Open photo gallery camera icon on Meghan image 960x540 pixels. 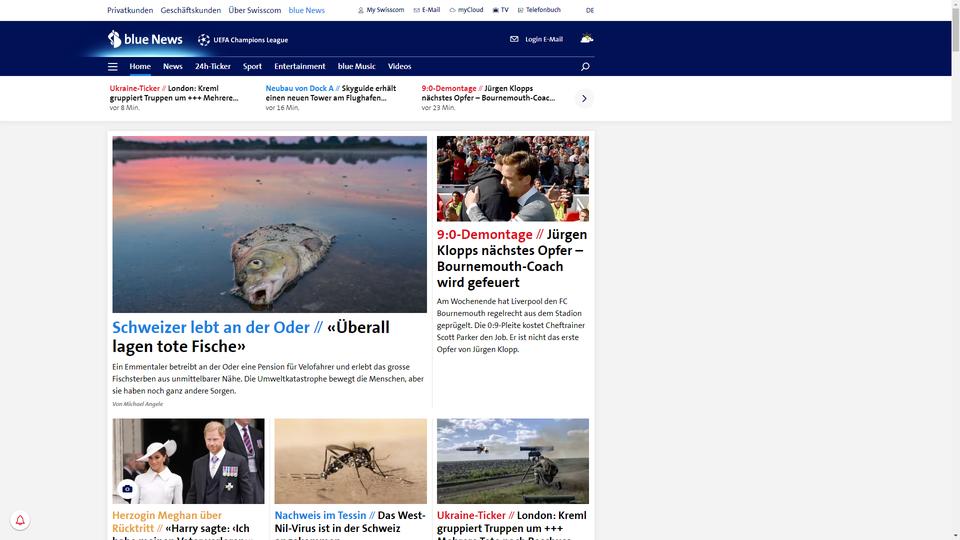[x=127, y=489]
